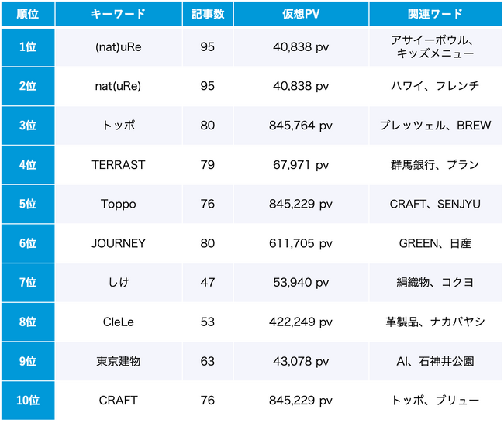
Task: Click the キーワード column header
Action: (x=118, y=15)
